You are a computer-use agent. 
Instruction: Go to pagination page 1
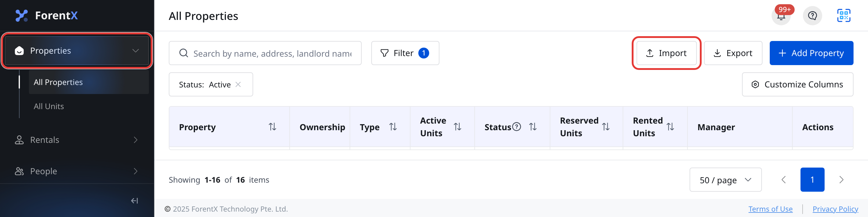click(812, 180)
